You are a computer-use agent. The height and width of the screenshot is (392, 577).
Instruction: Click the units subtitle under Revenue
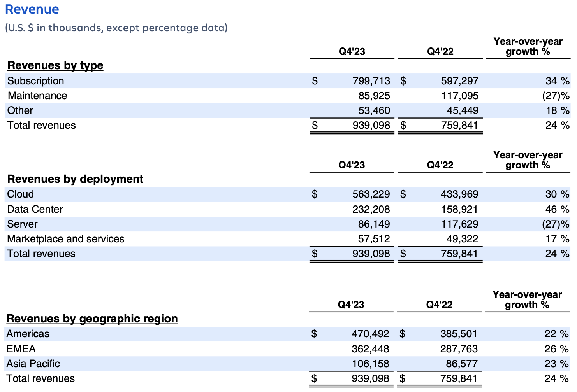click(x=116, y=28)
